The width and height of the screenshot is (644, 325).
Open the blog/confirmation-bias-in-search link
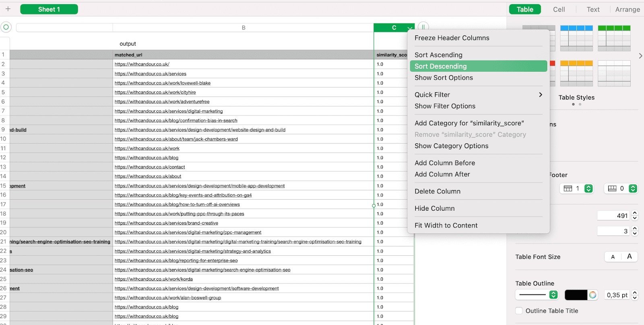tap(176, 120)
